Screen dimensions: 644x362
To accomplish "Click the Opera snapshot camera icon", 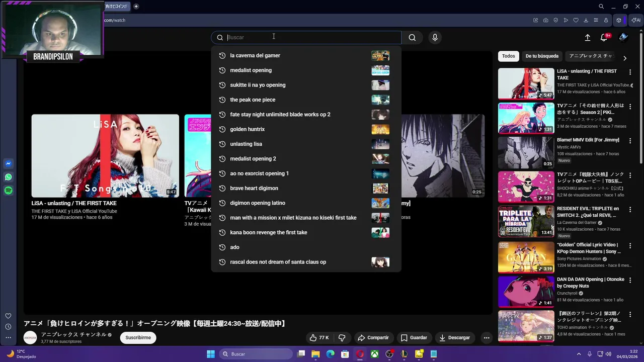I will tap(546, 20).
